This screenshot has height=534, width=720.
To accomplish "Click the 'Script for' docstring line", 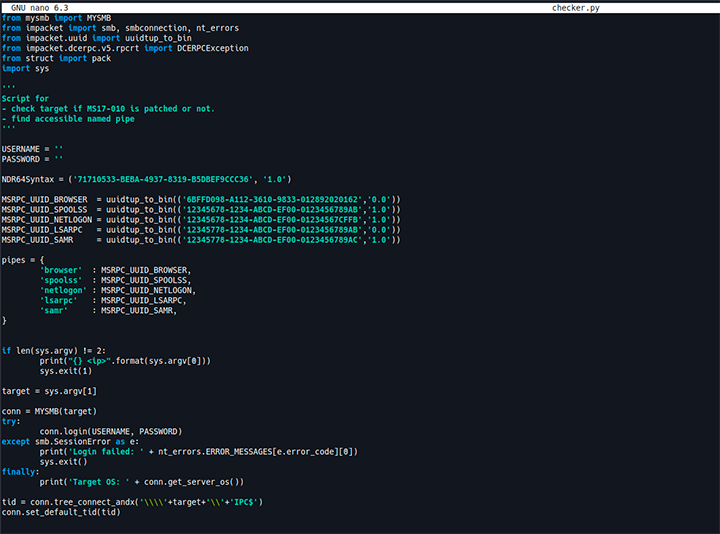I will [25, 98].
